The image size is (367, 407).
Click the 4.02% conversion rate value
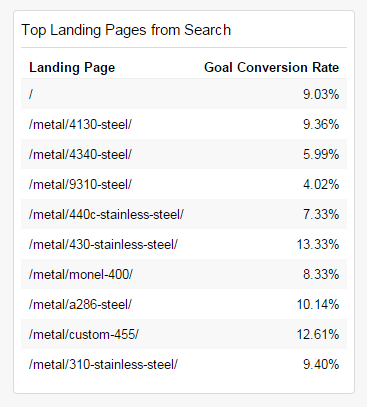click(x=321, y=184)
